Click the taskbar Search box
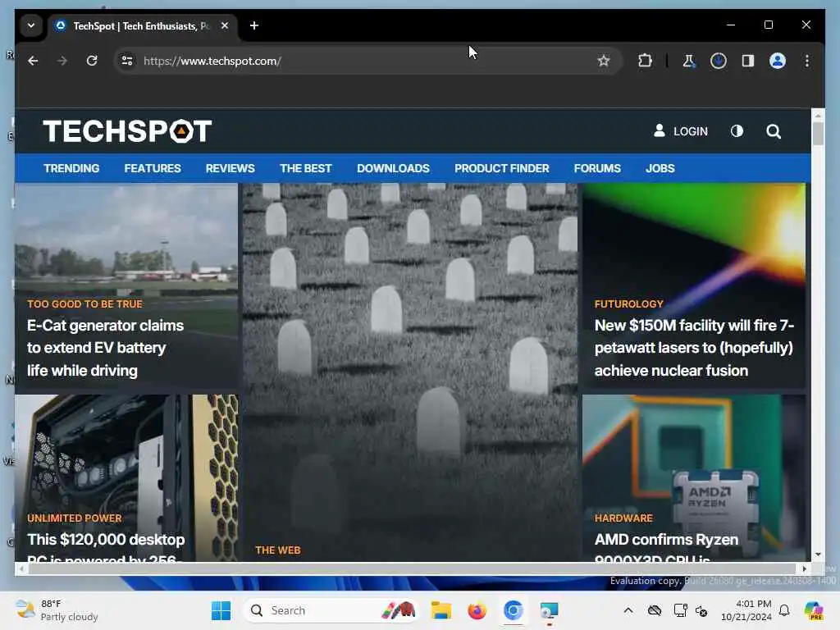This screenshot has height=630, width=840. click(330, 610)
